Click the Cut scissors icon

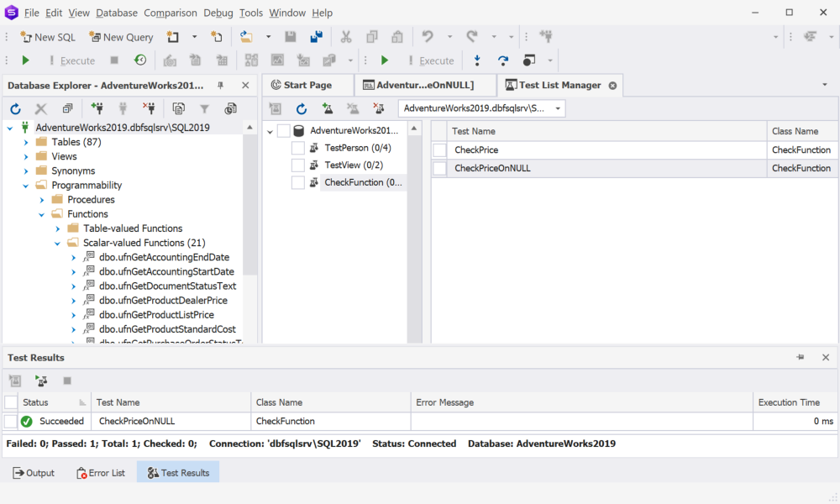tap(346, 36)
